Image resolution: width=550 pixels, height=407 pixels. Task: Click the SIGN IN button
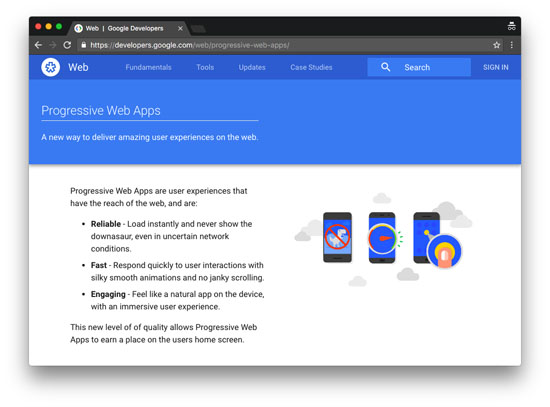point(495,67)
